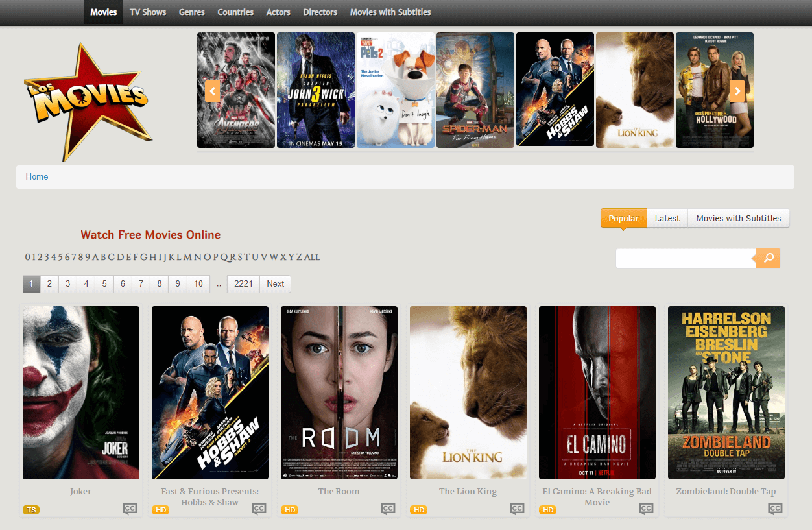This screenshot has width=812, height=530.
Task: Click Watch Free Movies Online heading
Action: [150, 235]
